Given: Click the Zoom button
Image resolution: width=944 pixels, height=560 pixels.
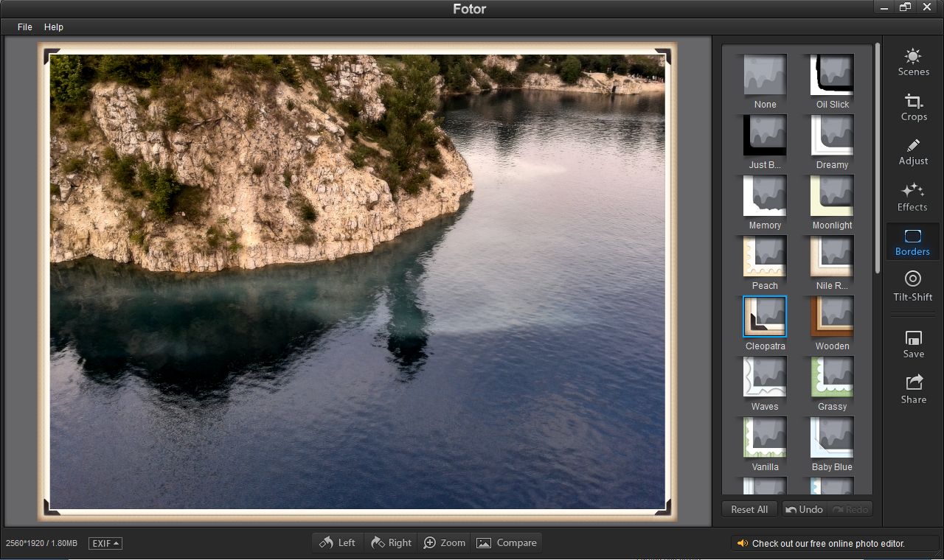Looking at the screenshot, I should (444, 543).
